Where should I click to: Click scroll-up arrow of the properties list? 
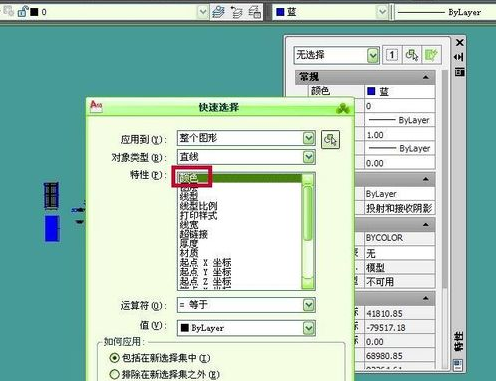(308, 179)
